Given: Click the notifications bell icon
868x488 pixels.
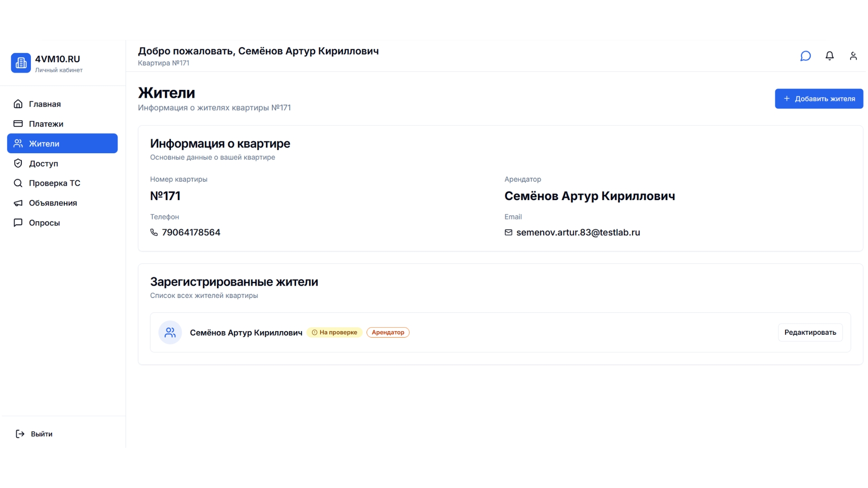Looking at the screenshot, I should click(x=830, y=56).
